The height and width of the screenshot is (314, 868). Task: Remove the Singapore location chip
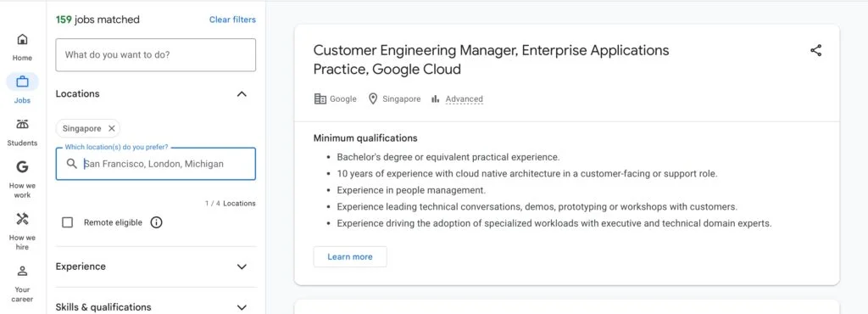(111, 128)
